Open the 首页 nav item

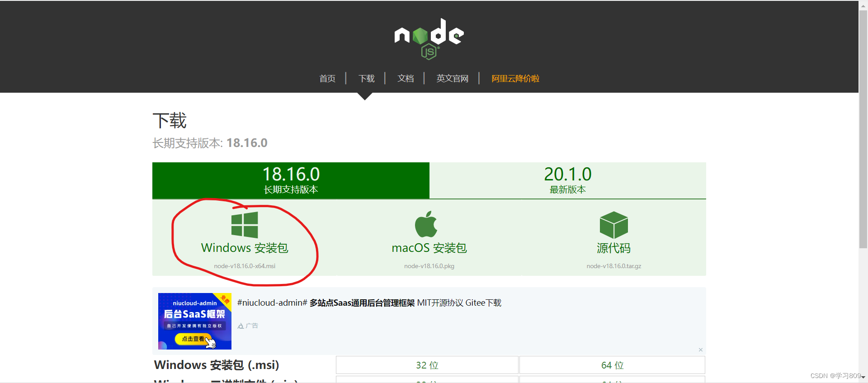[x=327, y=79]
